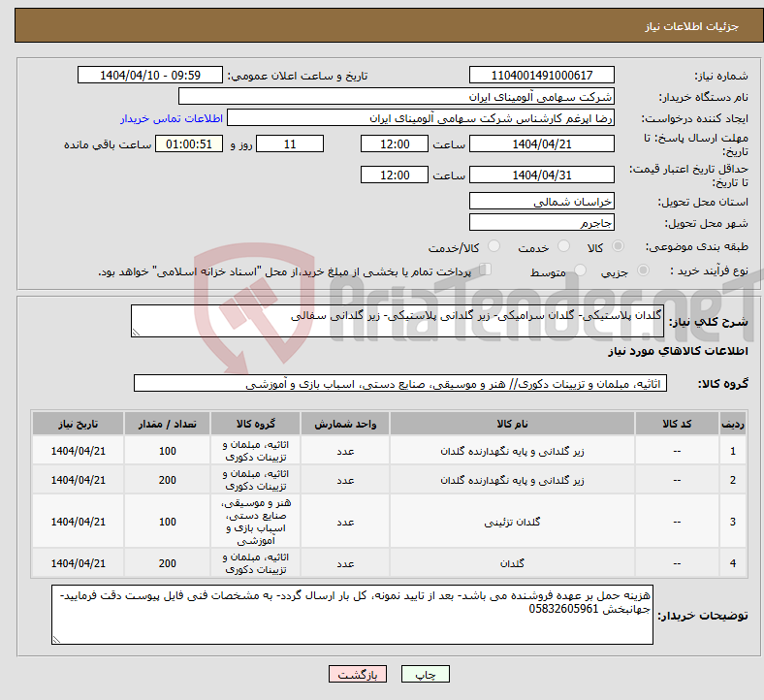
Task: Click the چاپ print button
Action: [x=426, y=674]
